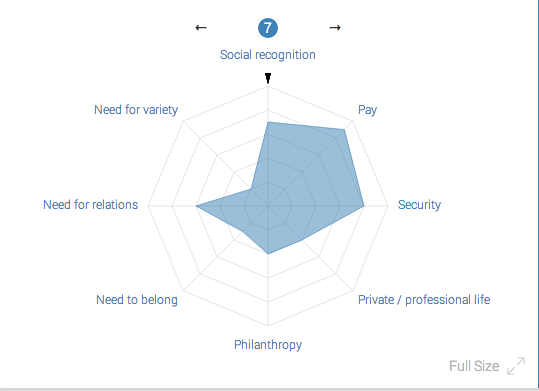
Task: Click the right arrow to go to next item
Action: 335,28
